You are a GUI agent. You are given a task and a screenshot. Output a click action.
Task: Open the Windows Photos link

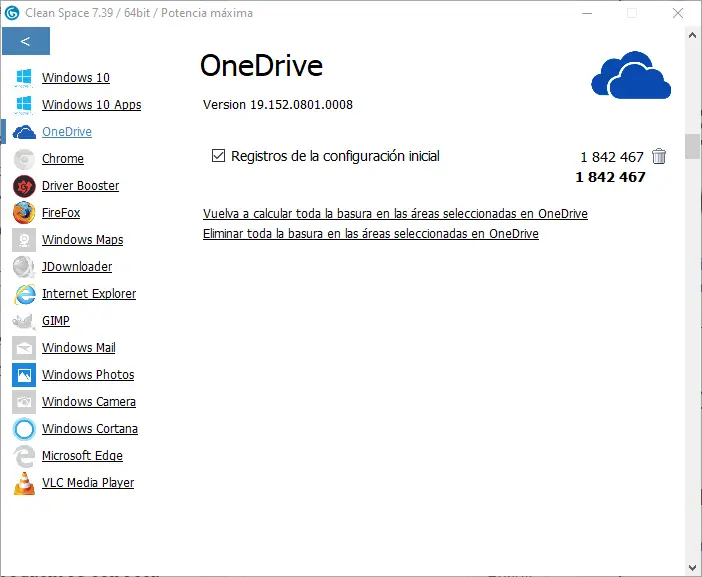[88, 374]
